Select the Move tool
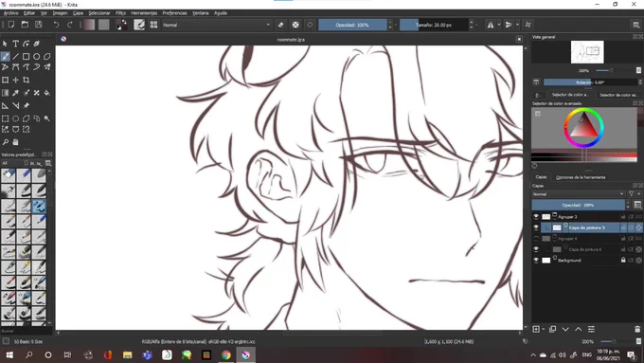Viewport: 644px width, 363px height. [x=15, y=80]
